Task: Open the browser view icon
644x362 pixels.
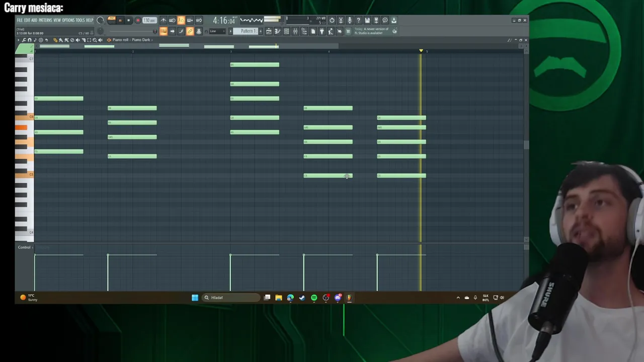Action: point(304,31)
